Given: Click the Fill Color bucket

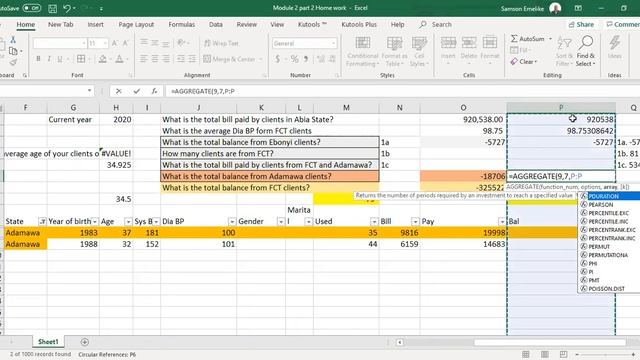Looking at the screenshot, I should pos(102,59).
